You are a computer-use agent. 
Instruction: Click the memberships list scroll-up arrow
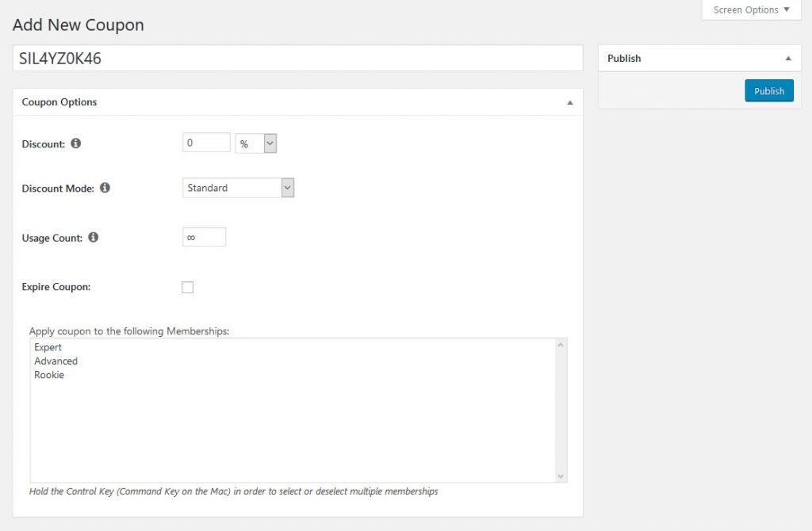point(561,345)
